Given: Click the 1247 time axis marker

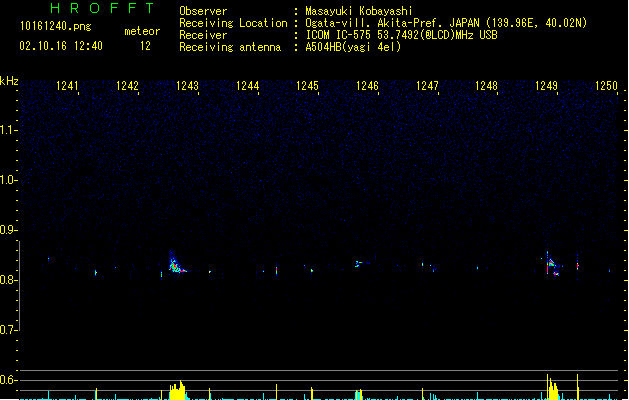Looking at the screenshot, I should pos(427,86).
